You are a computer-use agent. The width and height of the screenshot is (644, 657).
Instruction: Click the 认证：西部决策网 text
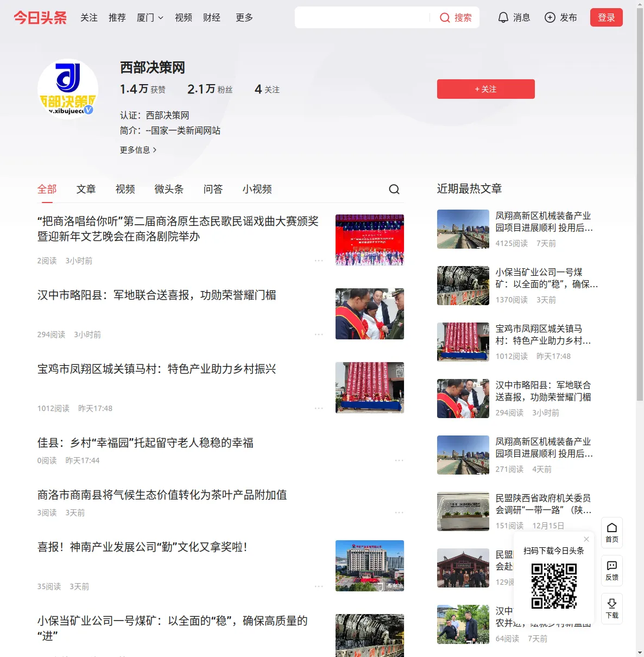pyautogui.click(x=155, y=115)
